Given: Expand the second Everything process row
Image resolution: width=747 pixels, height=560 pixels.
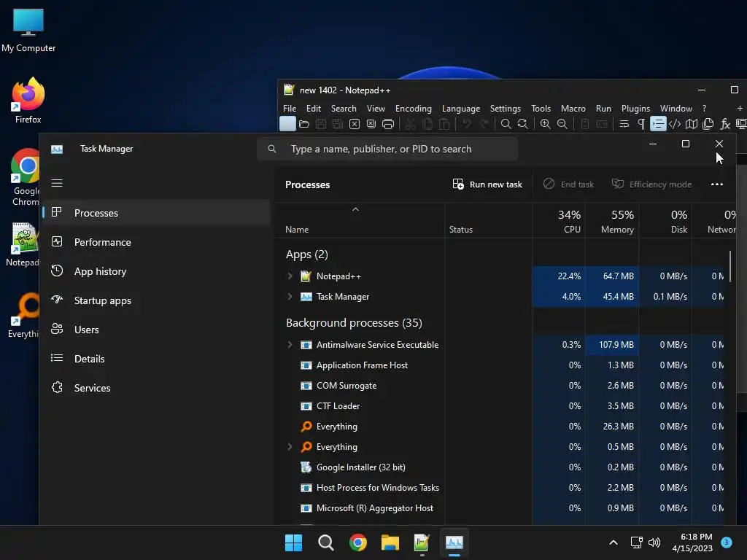Looking at the screenshot, I should tap(290, 447).
